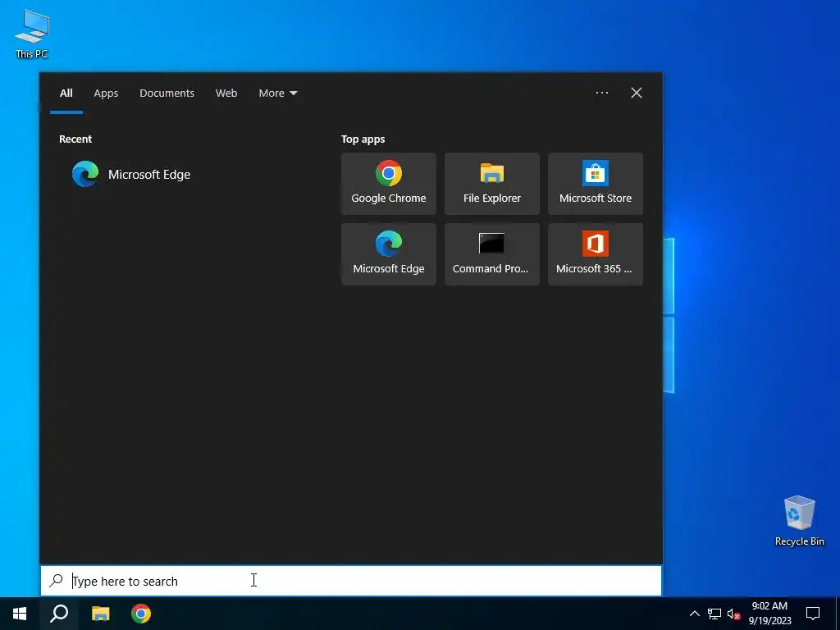Switch to the Apps tab
The width and height of the screenshot is (840, 630).
point(106,94)
